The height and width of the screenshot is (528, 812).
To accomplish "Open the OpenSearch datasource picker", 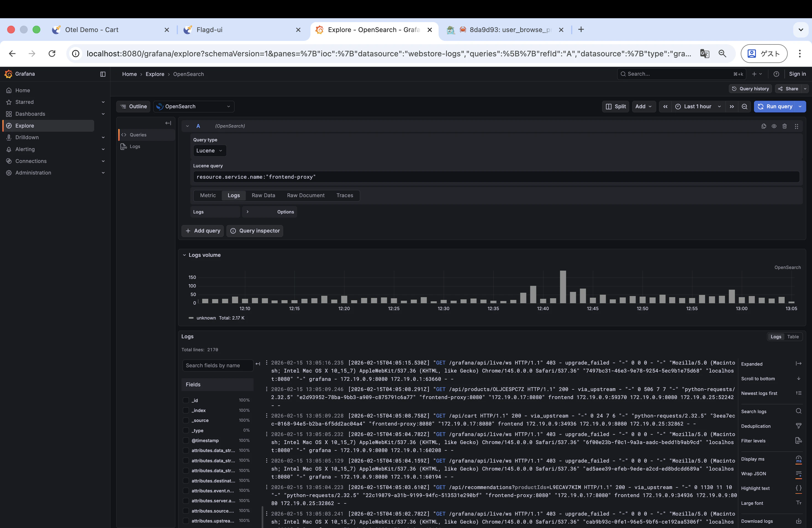I will (193, 106).
